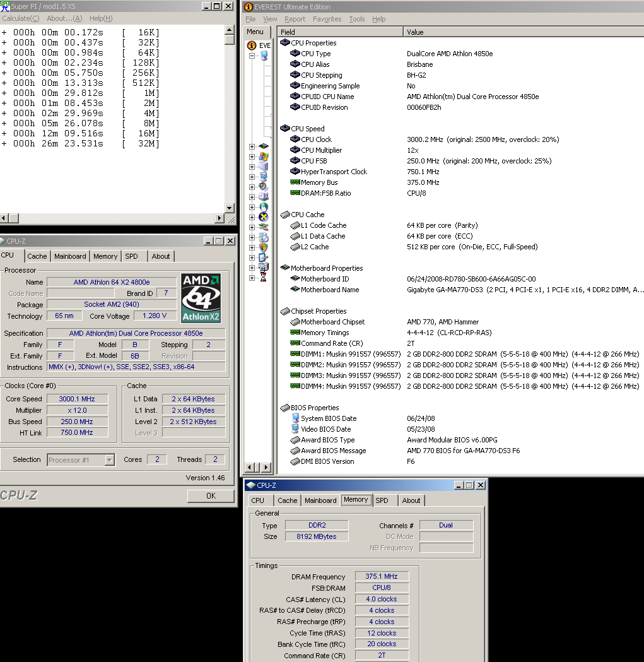Select the Devices cable icon in EVEREST tree

pos(264,227)
